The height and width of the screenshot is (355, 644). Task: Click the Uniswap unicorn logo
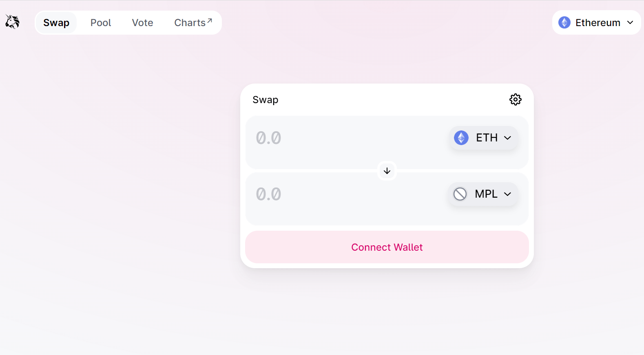[12, 22]
